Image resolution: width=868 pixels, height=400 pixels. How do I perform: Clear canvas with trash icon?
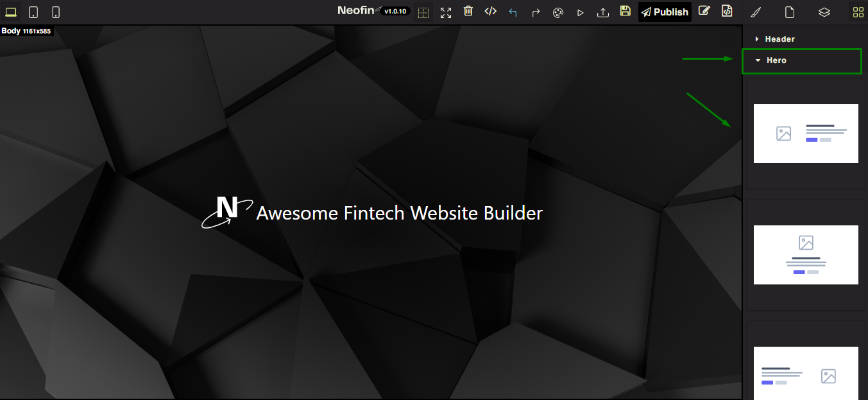tap(468, 11)
